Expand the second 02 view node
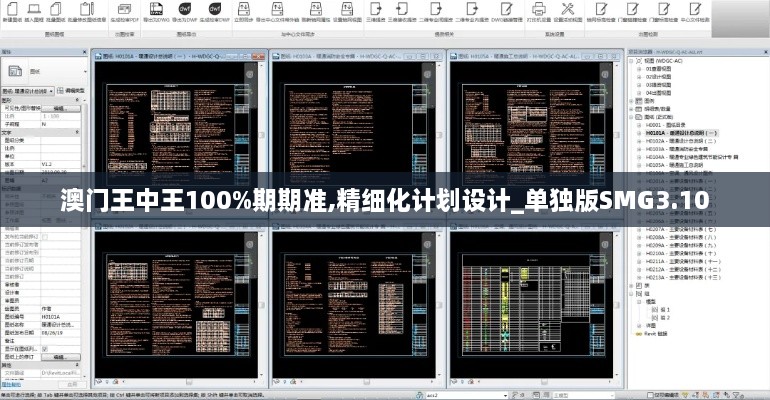770x400 pixels. 639,77
